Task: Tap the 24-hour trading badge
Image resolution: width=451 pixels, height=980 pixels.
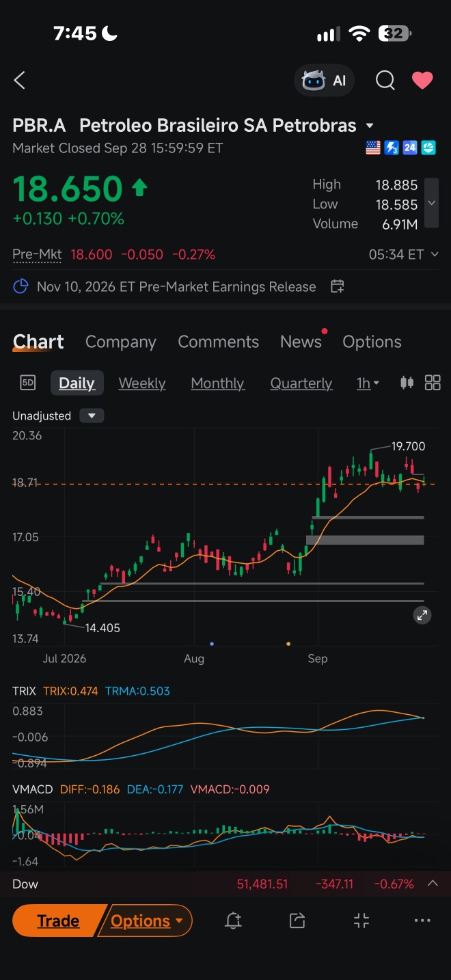Action: [410, 148]
